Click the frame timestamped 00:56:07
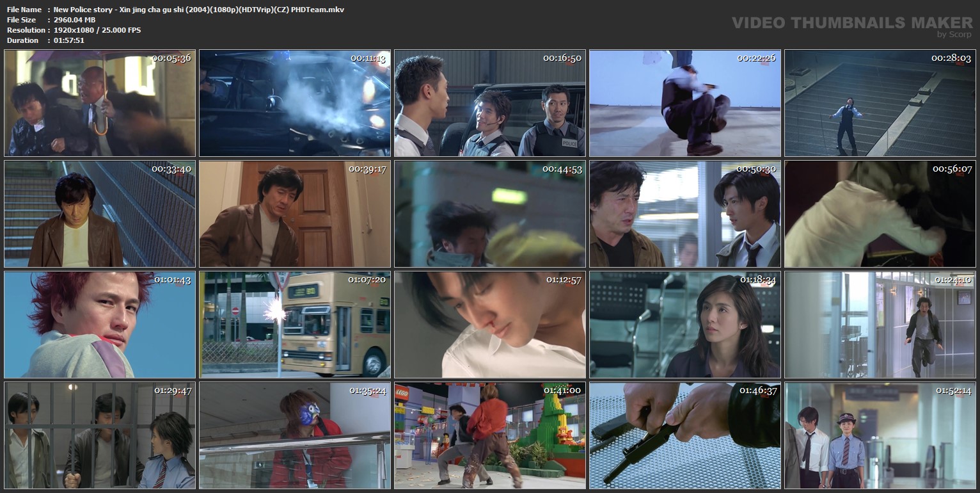Viewport: 980px width, 493px height. (x=880, y=214)
